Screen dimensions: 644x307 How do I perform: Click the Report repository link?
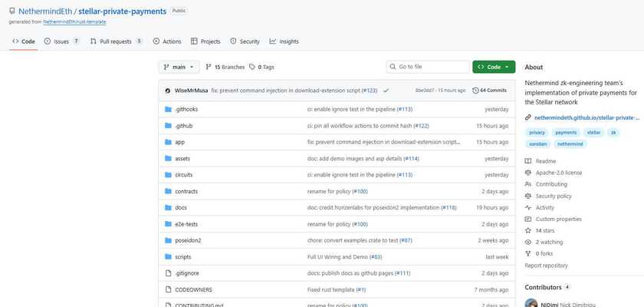pos(546,266)
